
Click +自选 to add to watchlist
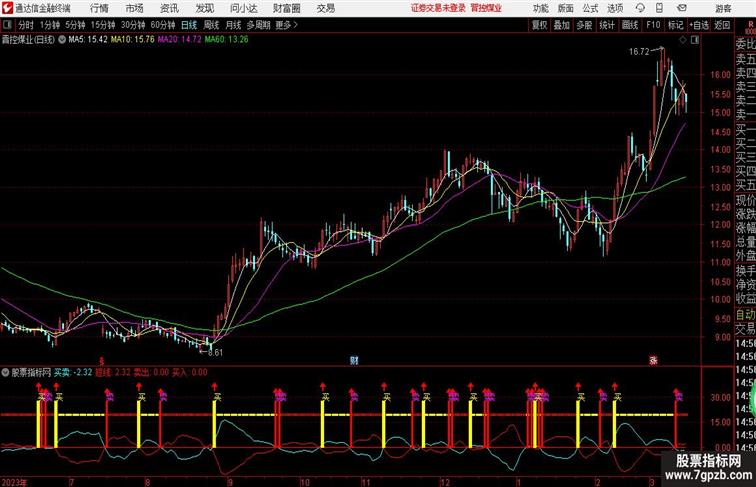[x=699, y=25]
